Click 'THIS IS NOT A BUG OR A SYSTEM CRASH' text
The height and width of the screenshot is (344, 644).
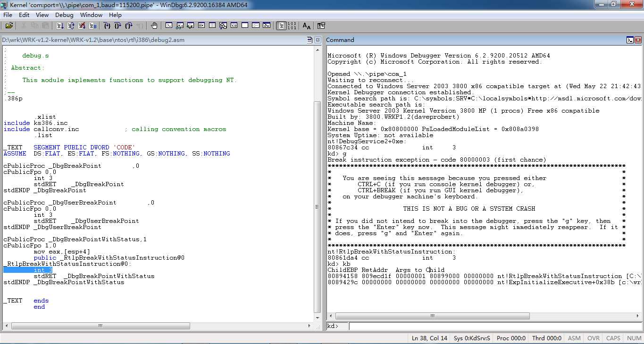pyautogui.click(x=469, y=209)
